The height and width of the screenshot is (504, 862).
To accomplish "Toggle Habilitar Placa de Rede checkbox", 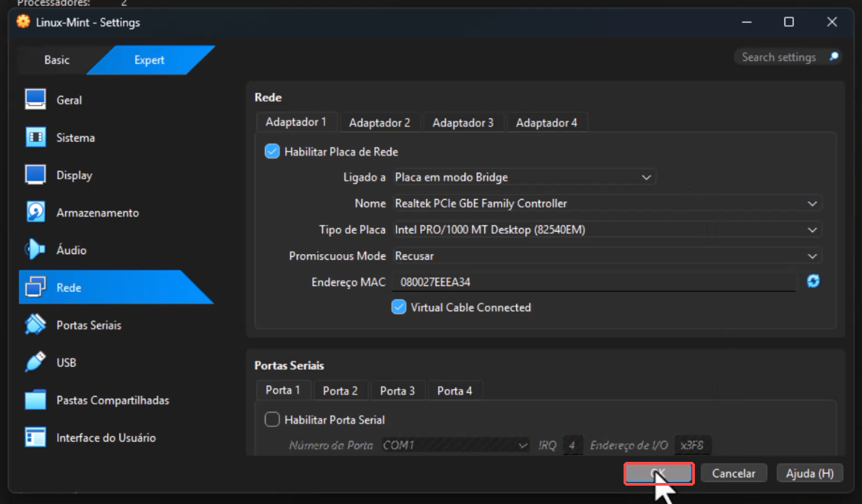I will [x=272, y=151].
